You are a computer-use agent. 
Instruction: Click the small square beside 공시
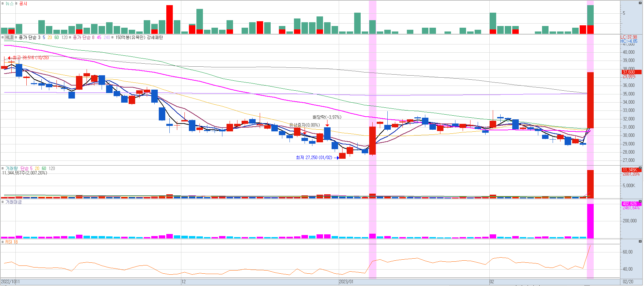(x=16, y=3)
